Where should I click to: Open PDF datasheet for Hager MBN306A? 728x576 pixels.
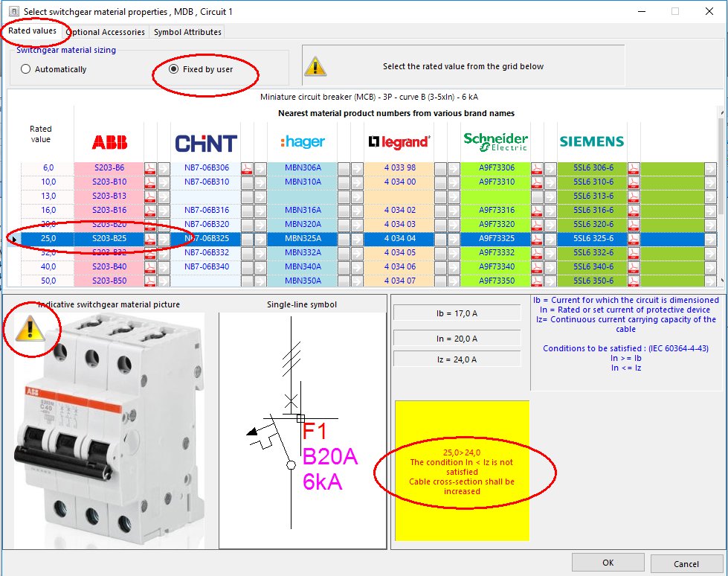point(343,167)
